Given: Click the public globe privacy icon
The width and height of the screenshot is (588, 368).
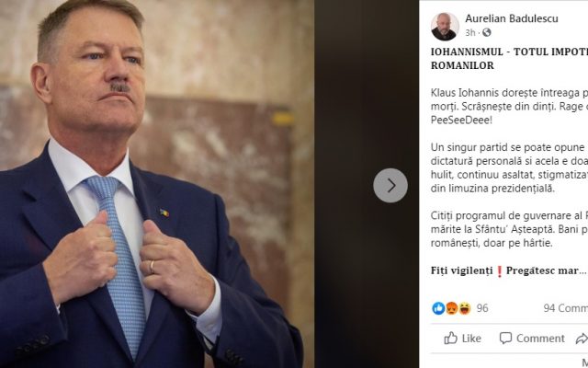Looking at the screenshot, I should click(486, 33).
